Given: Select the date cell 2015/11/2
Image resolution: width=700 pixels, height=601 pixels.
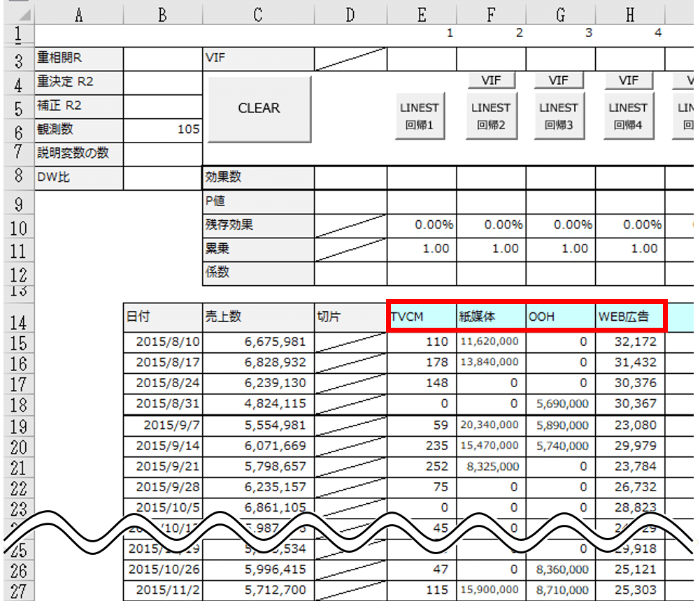Looking at the screenshot, I should pyautogui.click(x=163, y=591).
